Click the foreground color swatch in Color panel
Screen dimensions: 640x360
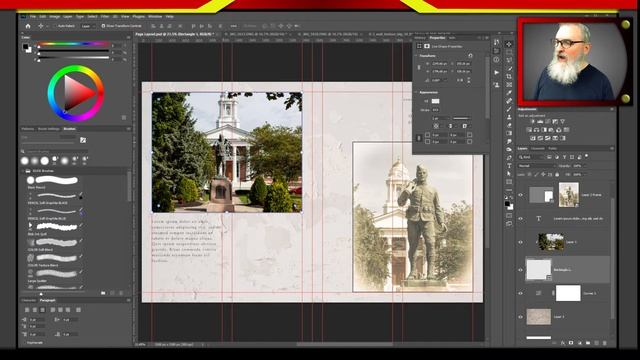pos(25,47)
